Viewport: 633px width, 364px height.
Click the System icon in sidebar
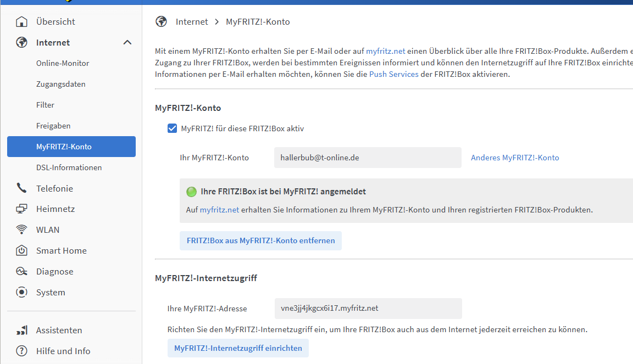(x=21, y=293)
